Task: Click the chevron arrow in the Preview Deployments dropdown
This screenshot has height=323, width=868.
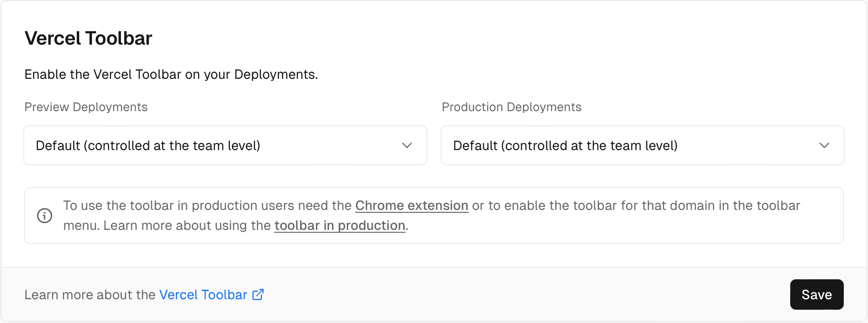Action: (x=406, y=145)
